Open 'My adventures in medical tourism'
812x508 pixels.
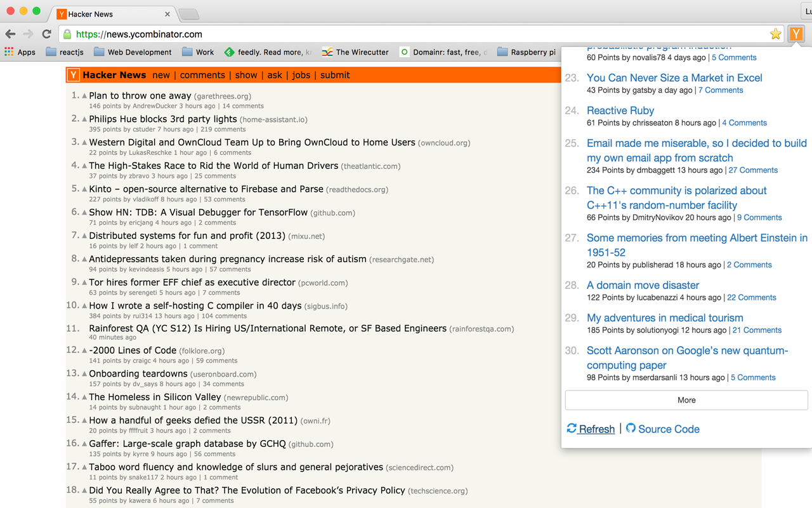pyautogui.click(x=665, y=317)
